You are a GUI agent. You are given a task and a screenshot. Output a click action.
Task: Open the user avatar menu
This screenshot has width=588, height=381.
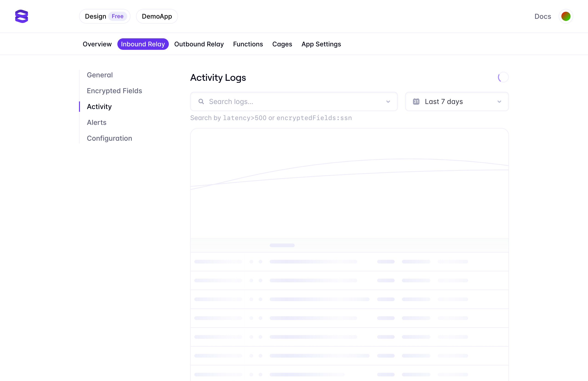pos(565,16)
